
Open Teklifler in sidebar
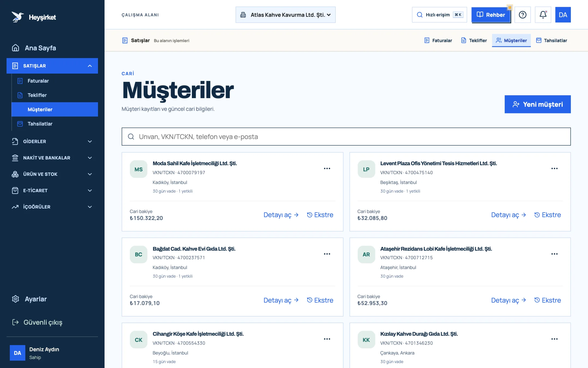click(55, 95)
